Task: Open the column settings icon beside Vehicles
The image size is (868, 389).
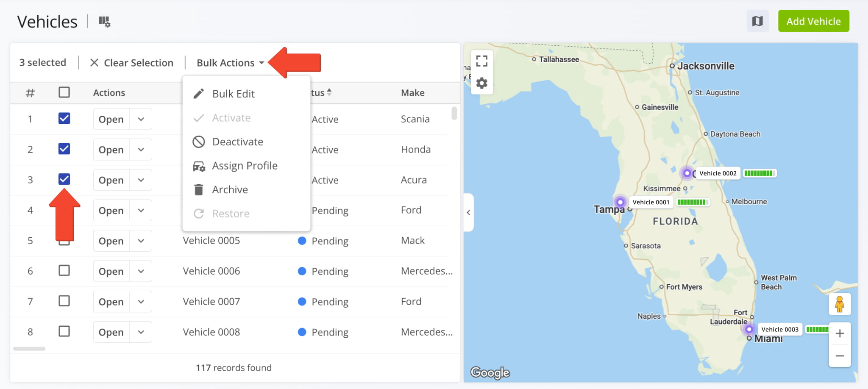Action: (x=104, y=21)
